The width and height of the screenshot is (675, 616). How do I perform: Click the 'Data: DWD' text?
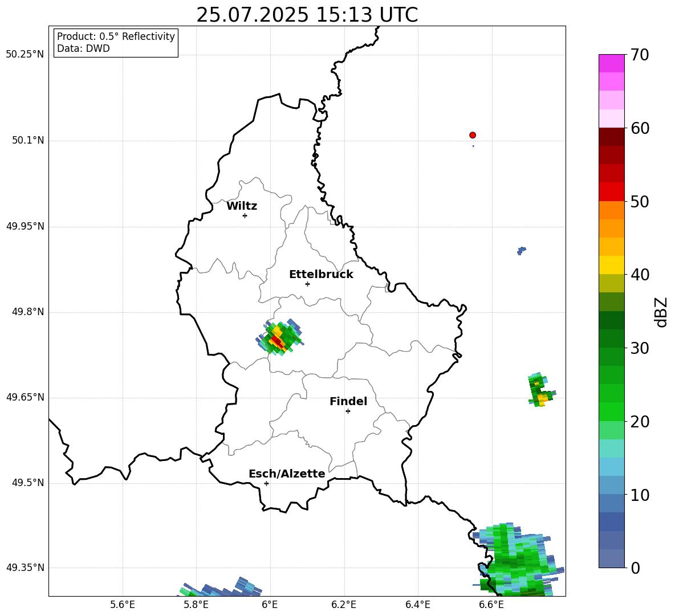[83, 48]
